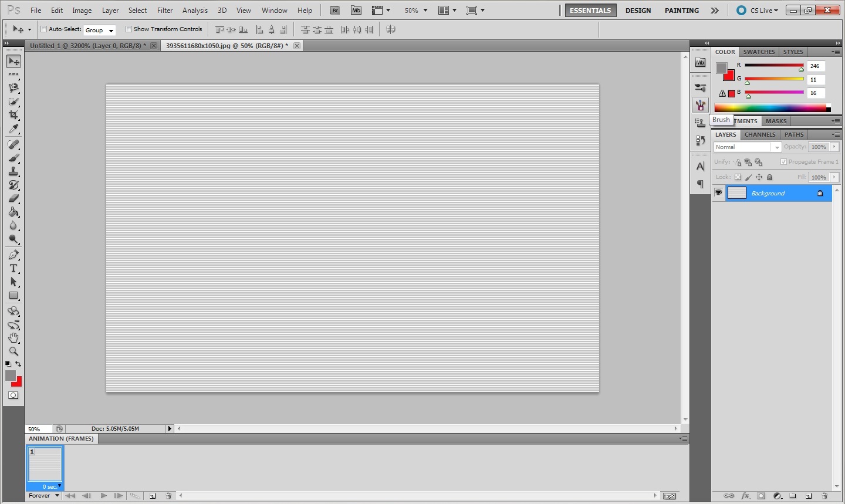Launch Adobe Bridge from the top bar

pyautogui.click(x=334, y=11)
